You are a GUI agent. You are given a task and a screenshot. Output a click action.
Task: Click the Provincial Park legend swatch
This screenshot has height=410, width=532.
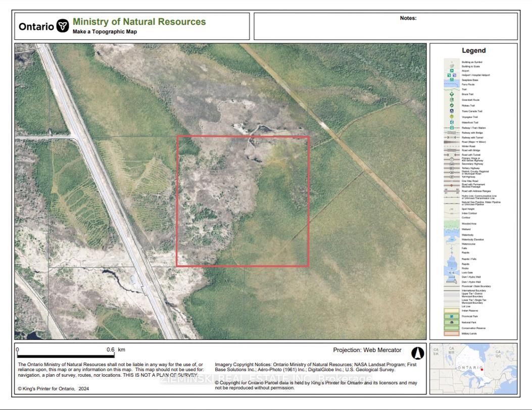[x=452, y=317]
